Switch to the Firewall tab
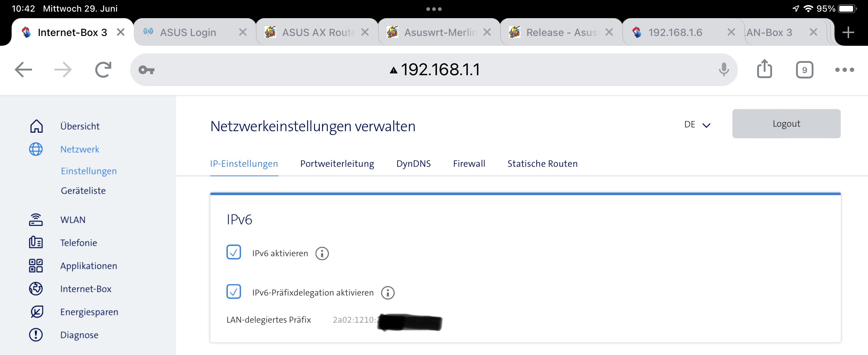This screenshot has width=868, height=355. [469, 164]
